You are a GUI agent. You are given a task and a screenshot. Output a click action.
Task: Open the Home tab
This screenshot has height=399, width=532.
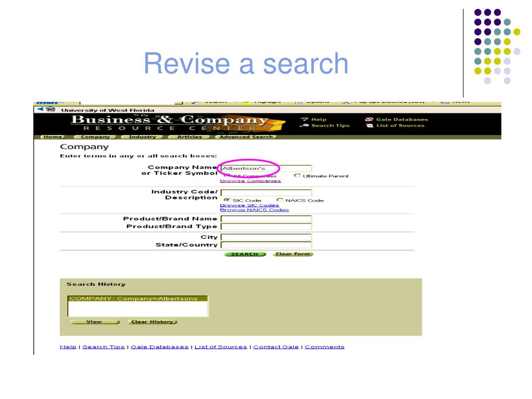coord(53,137)
